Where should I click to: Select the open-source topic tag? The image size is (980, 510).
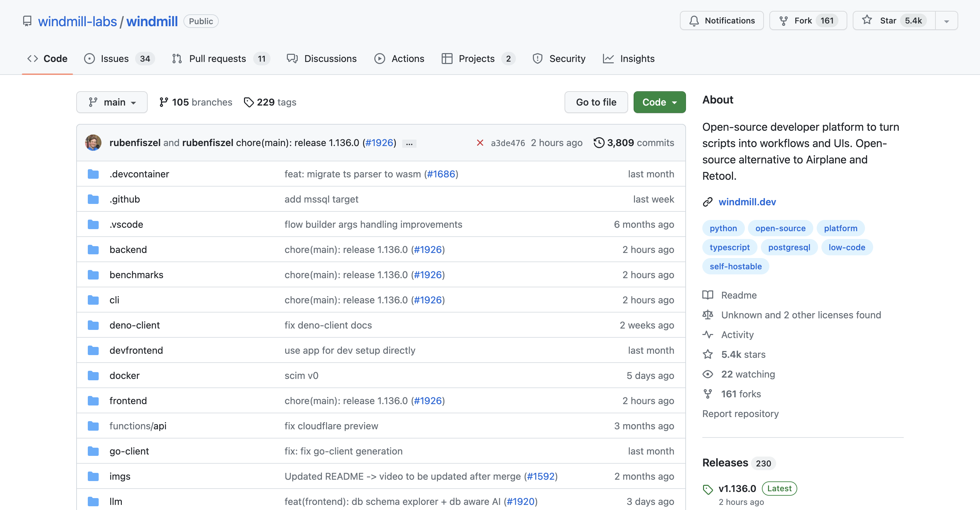pyautogui.click(x=780, y=228)
